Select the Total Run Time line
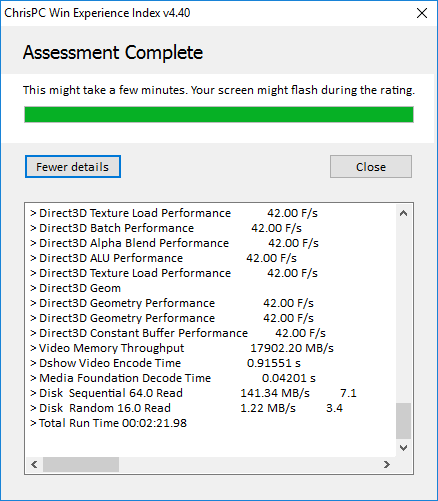This screenshot has height=501, width=438. click(x=108, y=423)
